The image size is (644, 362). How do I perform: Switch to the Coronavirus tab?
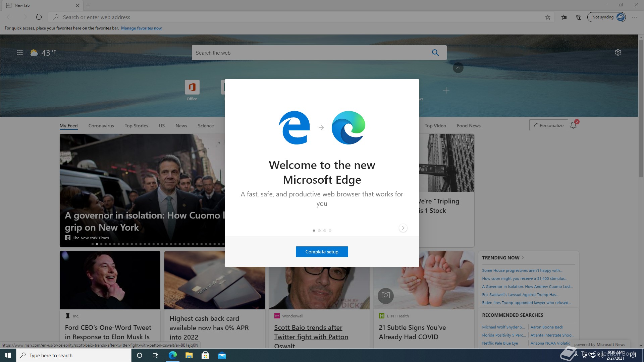(101, 126)
